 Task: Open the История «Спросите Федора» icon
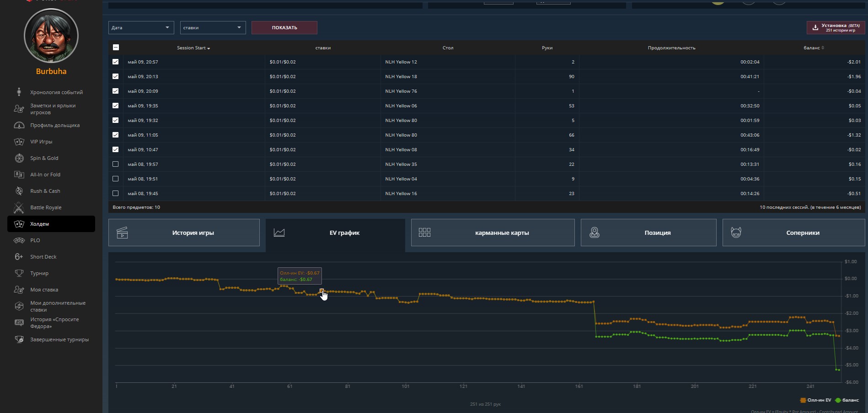[x=19, y=323]
